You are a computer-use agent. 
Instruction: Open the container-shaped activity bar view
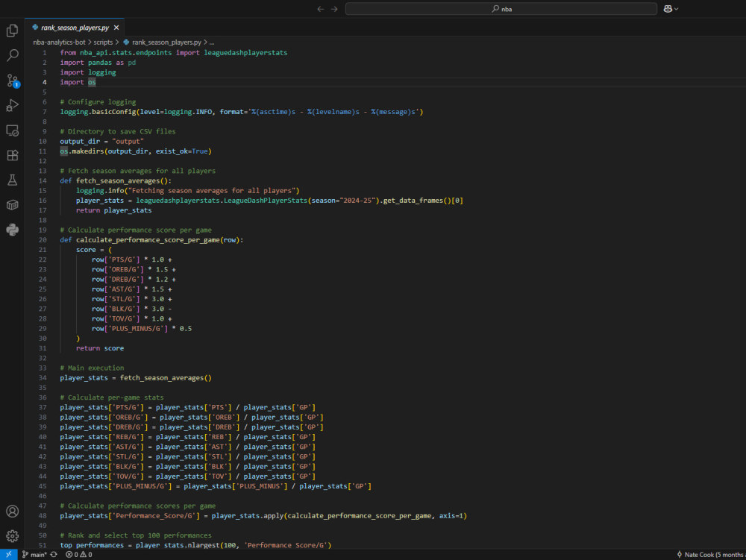pos(13,205)
